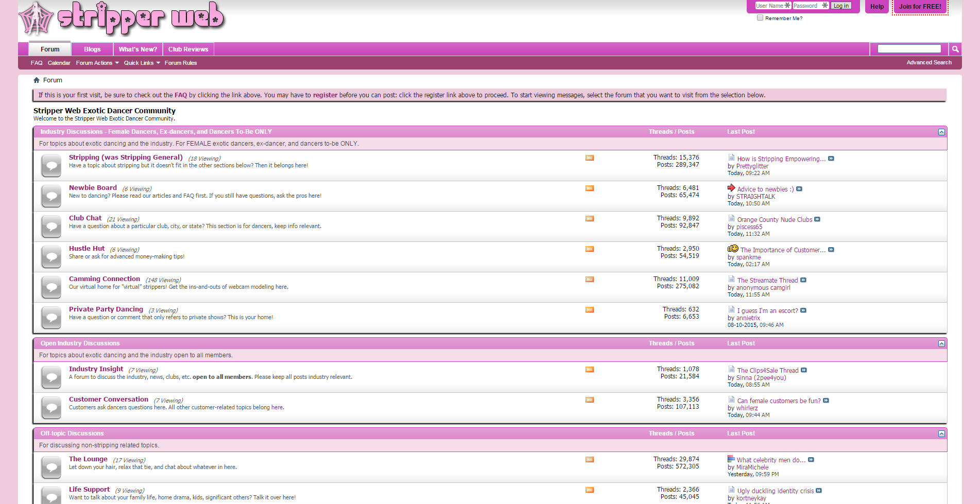Click the register link in the notice
This screenshot has height=504, width=980.
pyautogui.click(x=325, y=95)
